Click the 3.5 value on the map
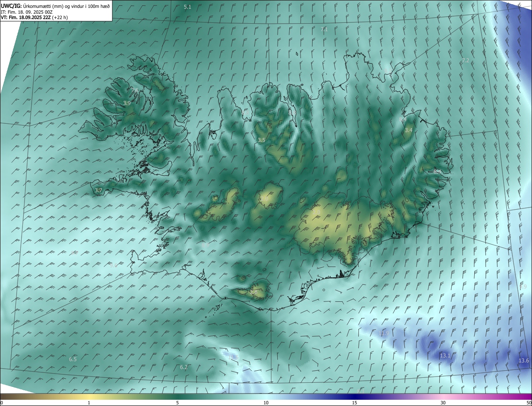Viewport: 532px width, 406px height. click(x=261, y=140)
